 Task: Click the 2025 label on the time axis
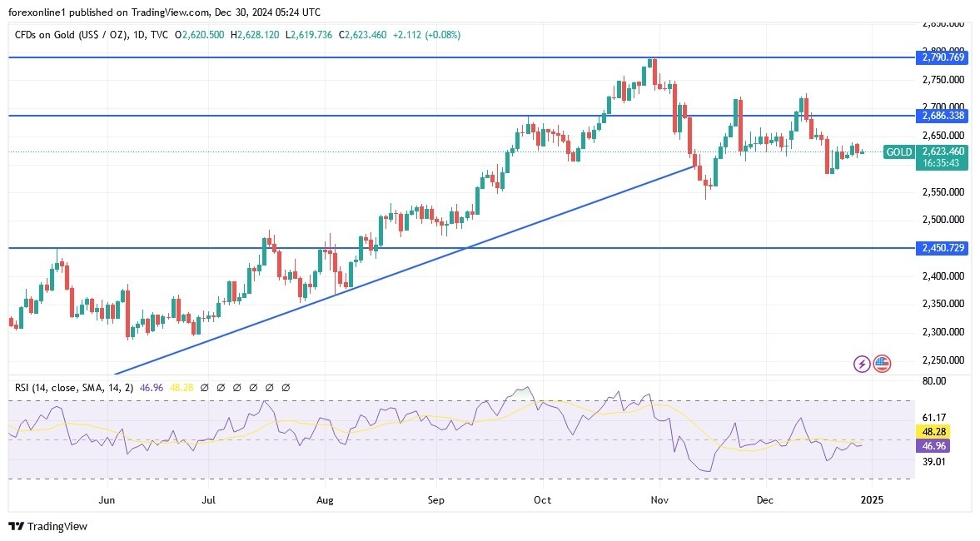(x=873, y=500)
